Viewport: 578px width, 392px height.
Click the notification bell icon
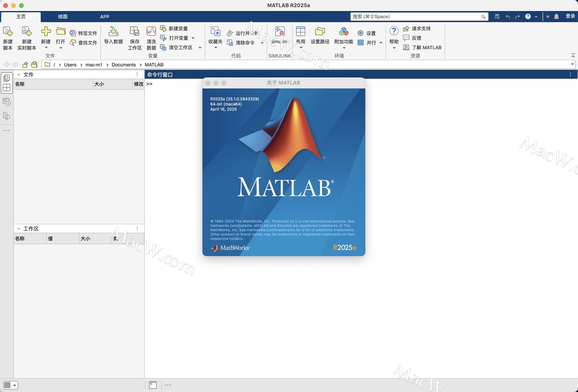[556, 17]
